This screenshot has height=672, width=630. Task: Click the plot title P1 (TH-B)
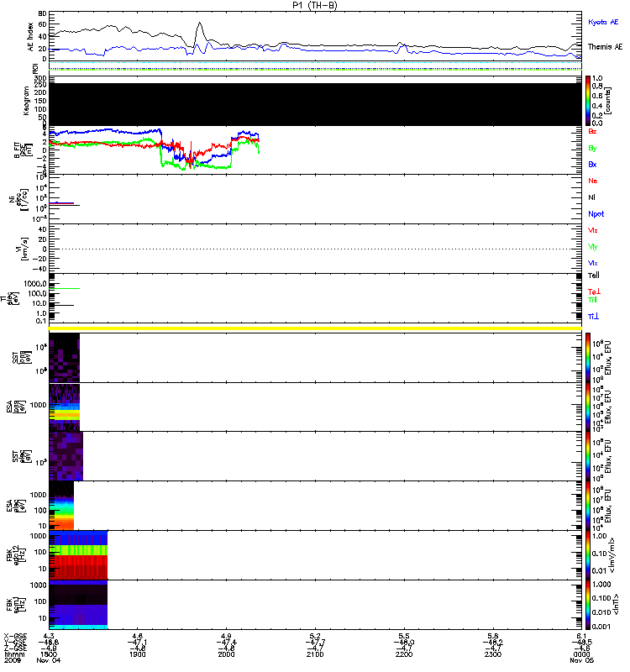(315, 5)
